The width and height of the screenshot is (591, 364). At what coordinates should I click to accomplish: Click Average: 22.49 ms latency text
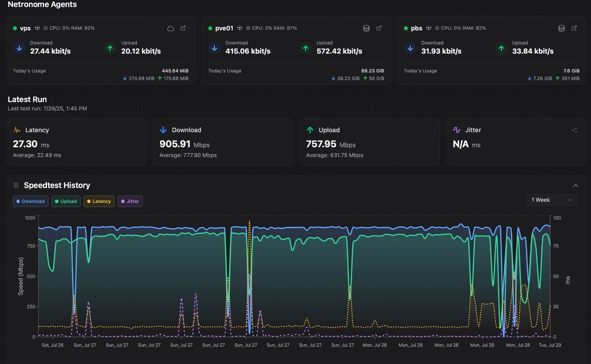coord(37,155)
